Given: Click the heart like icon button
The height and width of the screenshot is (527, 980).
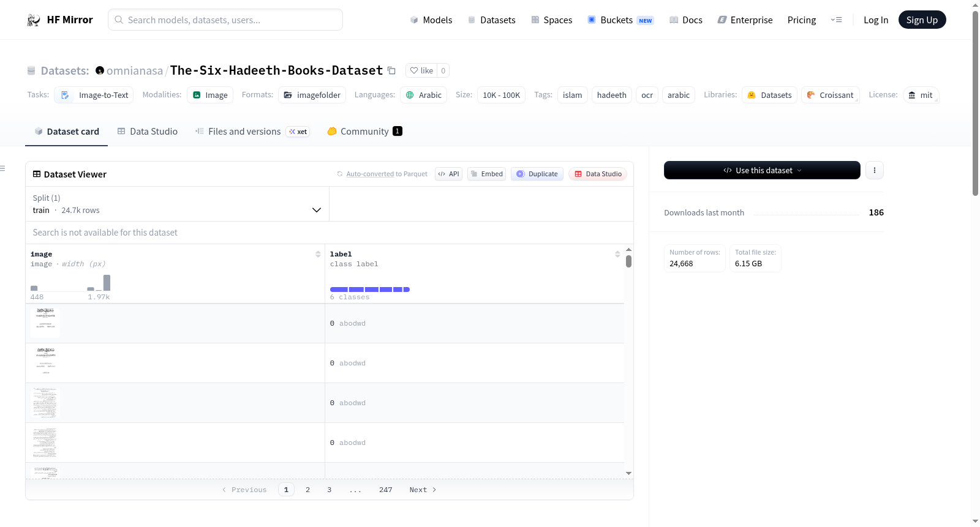Looking at the screenshot, I should coord(421,70).
